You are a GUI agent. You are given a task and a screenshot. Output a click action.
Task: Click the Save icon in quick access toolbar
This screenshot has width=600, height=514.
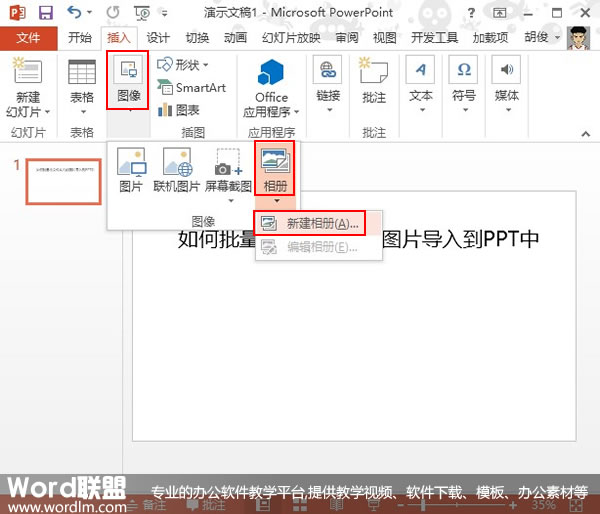[x=46, y=13]
